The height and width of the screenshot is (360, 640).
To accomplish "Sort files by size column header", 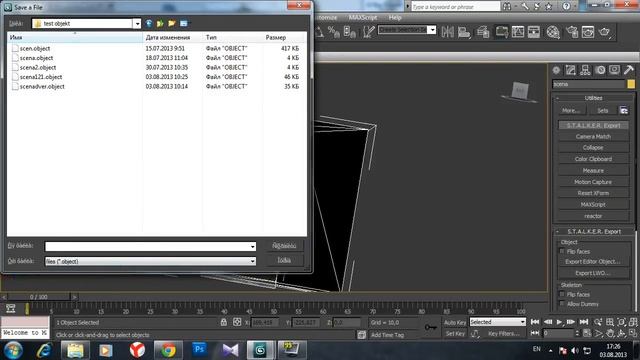I will pos(284,37).
